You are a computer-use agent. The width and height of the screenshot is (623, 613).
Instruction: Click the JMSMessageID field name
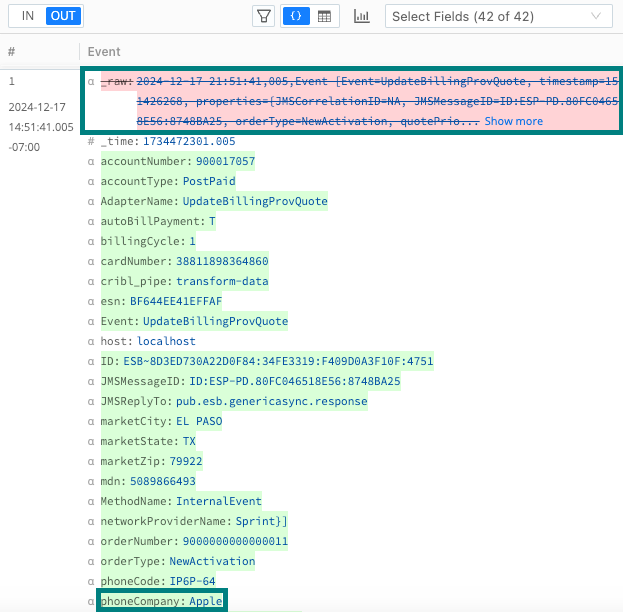tap(136, 381)
